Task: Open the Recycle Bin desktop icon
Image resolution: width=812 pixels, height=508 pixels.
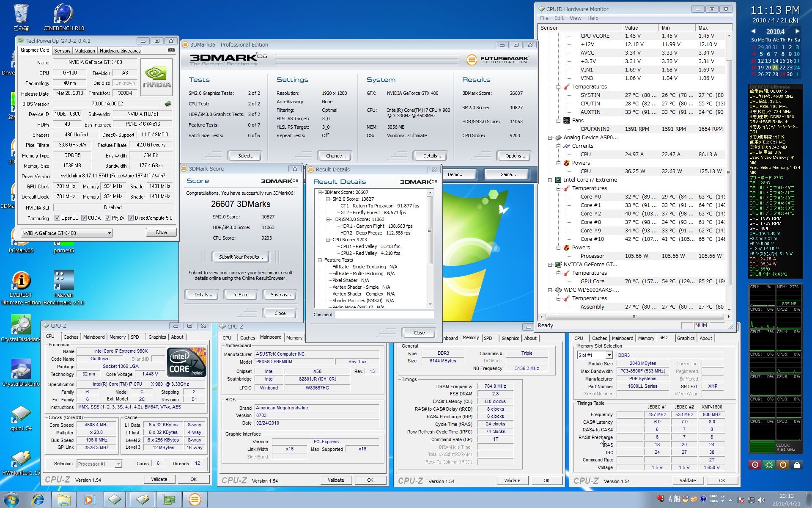Action: click(21, 17)
